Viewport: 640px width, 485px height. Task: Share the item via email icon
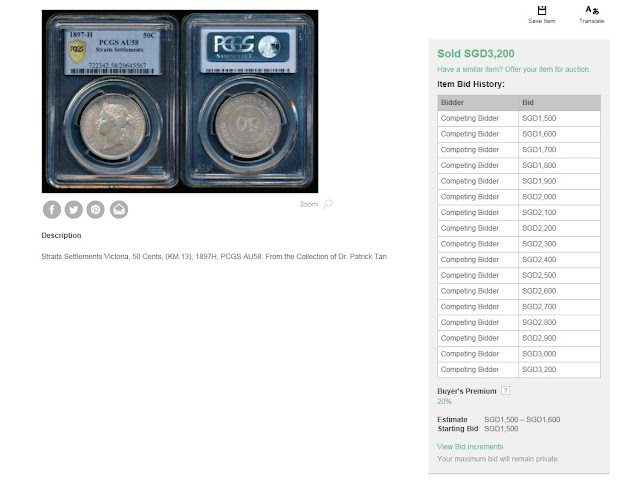(119, 210)
